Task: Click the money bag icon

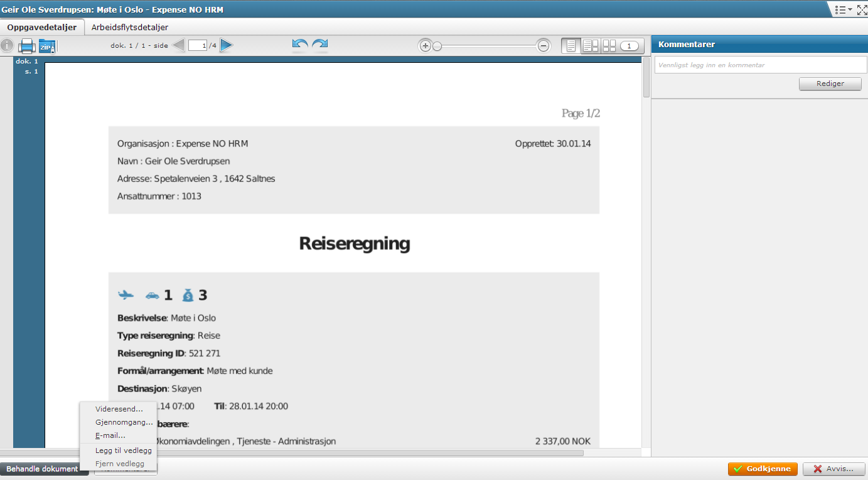Action: (x=188, y=295)
